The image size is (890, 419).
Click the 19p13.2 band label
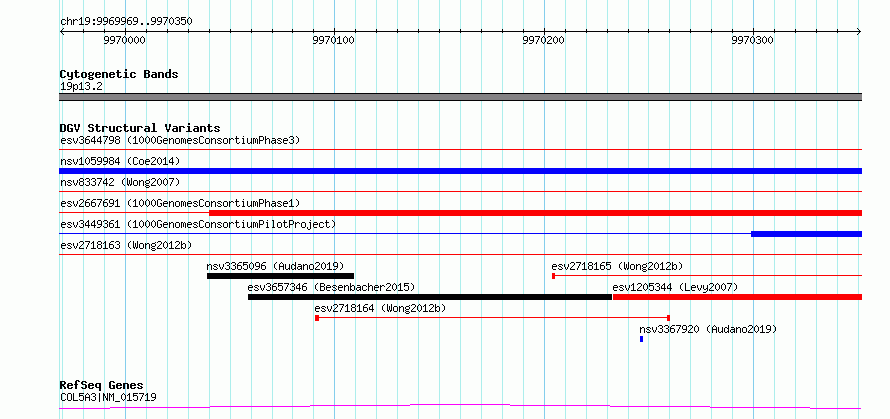[81, 87]
